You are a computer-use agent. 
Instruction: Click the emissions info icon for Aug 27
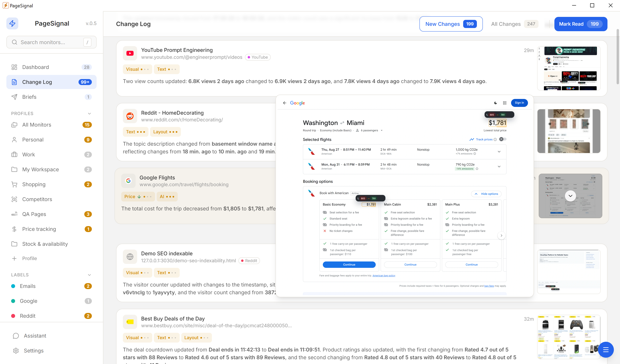pyautogui.click(x=475, y=154)
